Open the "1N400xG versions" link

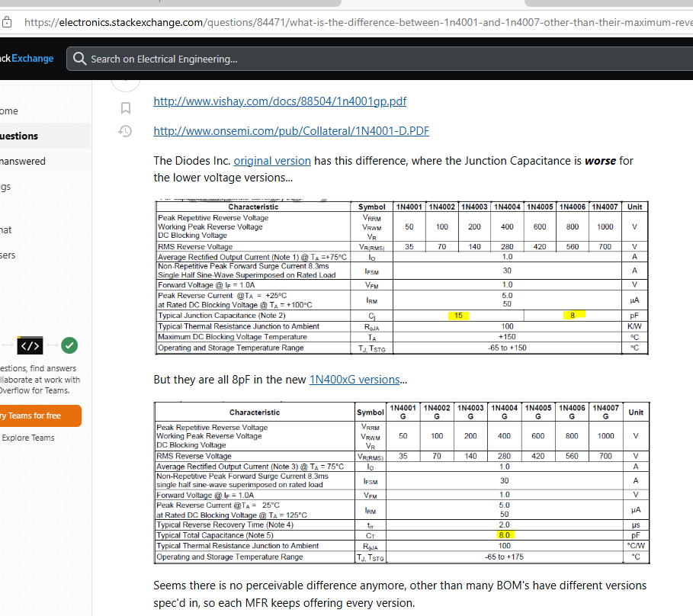[354, 380]
